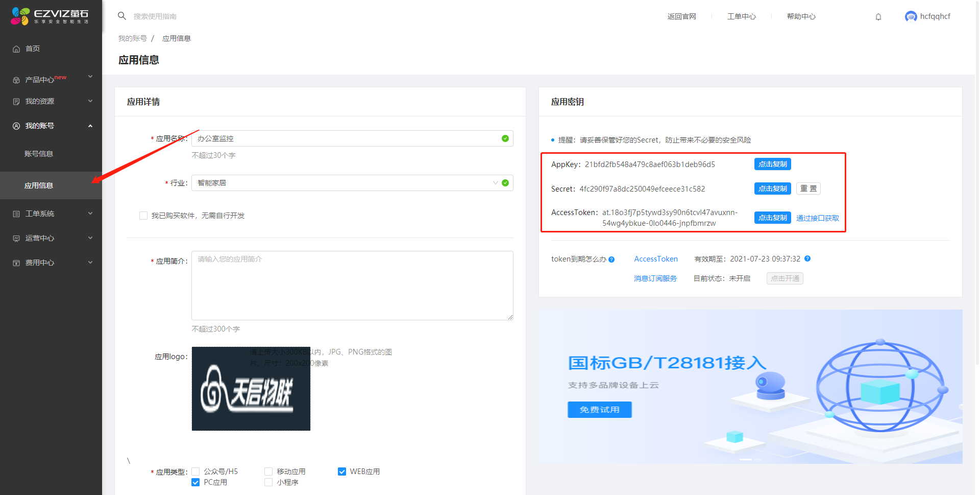This screenshot has width=980, height=495.
Task: Click the home icon next to 首页
Action: point(16,49)
